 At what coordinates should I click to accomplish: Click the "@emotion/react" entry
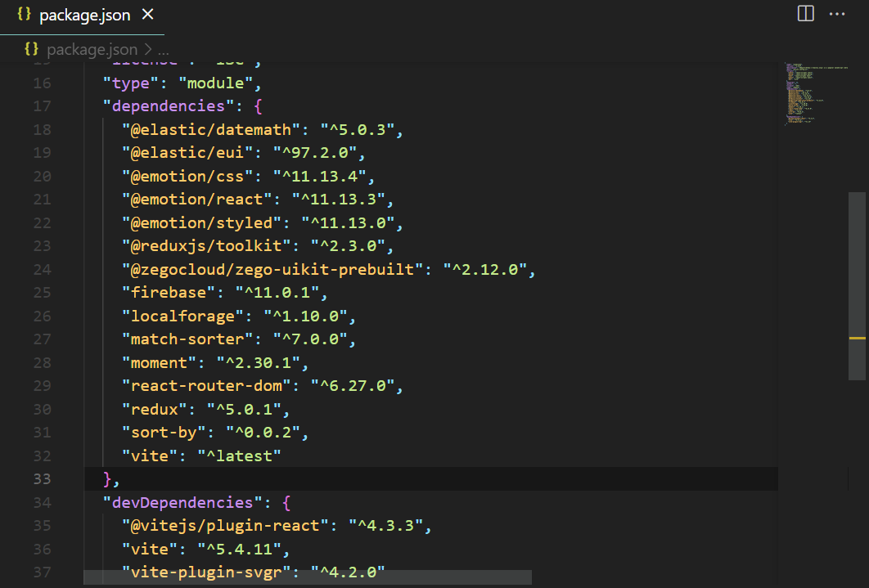196,200
